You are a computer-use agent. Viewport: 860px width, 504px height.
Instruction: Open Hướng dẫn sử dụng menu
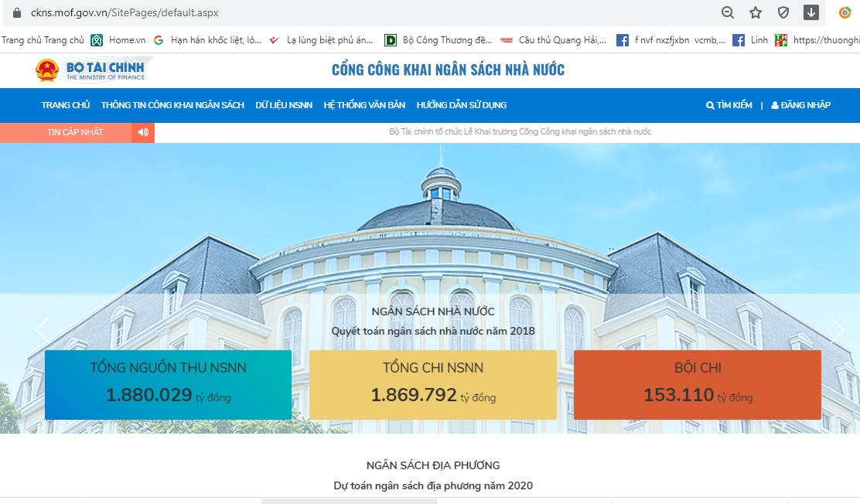coord(461,105)
